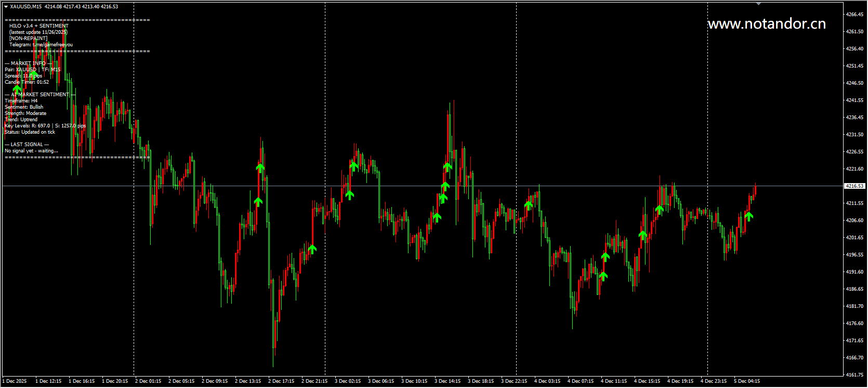Click the 1 Dec 20:15 time axis label
868x388 pixels.
tap(115, 381)
